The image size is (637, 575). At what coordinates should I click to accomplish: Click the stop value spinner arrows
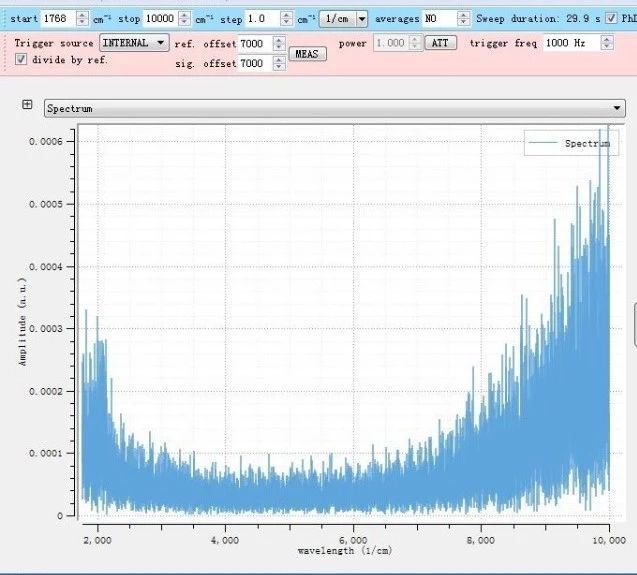pyautogui.click(x=184, y=19)
